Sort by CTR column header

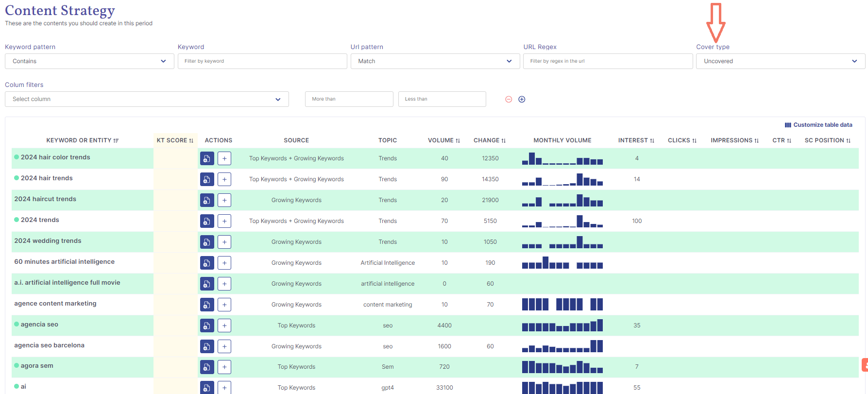(x=782, y=140)
